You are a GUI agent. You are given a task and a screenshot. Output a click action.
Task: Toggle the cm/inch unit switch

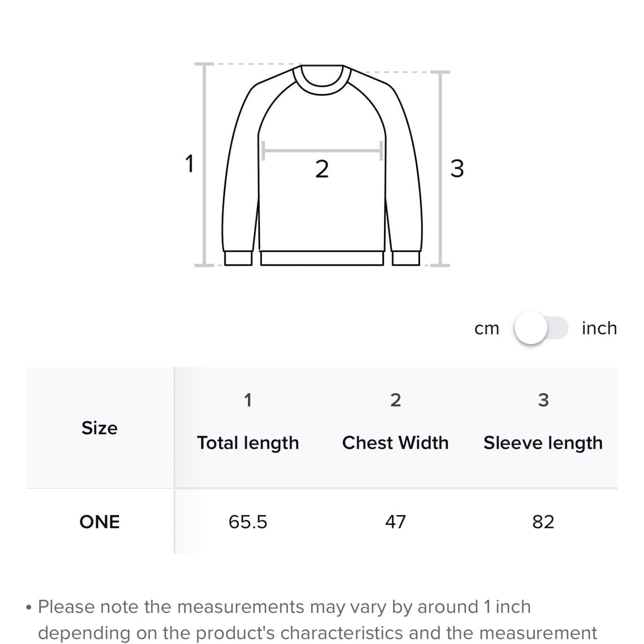[540, 328]
